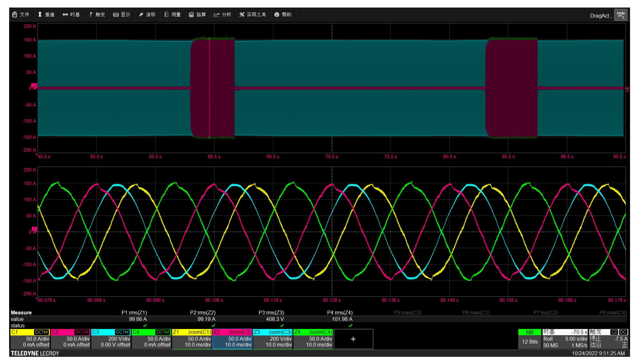Open the 时基 (Timebase) menu
This screenshot has width=639, height=364.
point(71,15)
